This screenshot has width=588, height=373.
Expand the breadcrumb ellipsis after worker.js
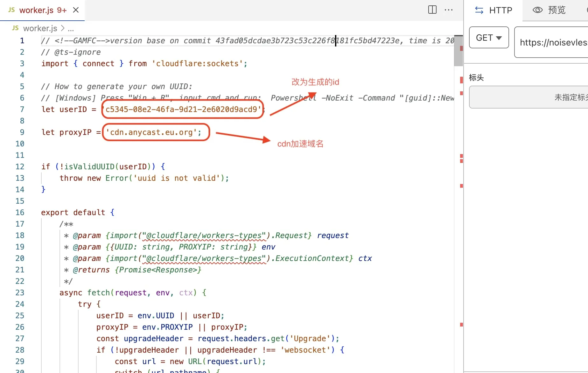tap(71, 29)
